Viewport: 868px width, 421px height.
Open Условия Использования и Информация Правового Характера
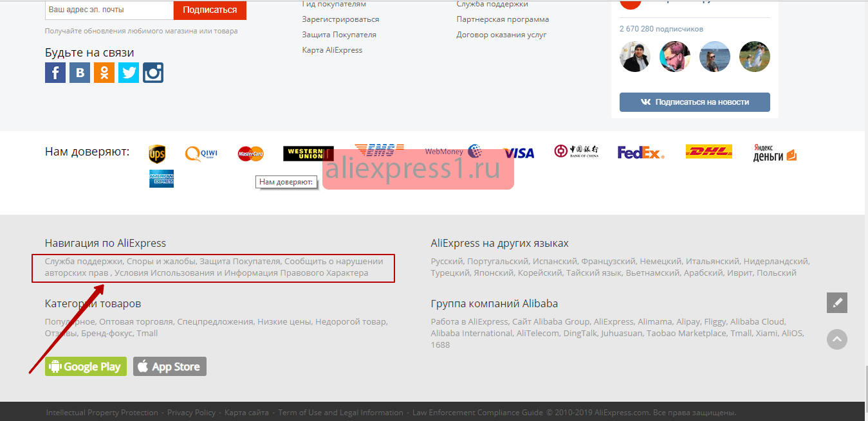point(241,273)
